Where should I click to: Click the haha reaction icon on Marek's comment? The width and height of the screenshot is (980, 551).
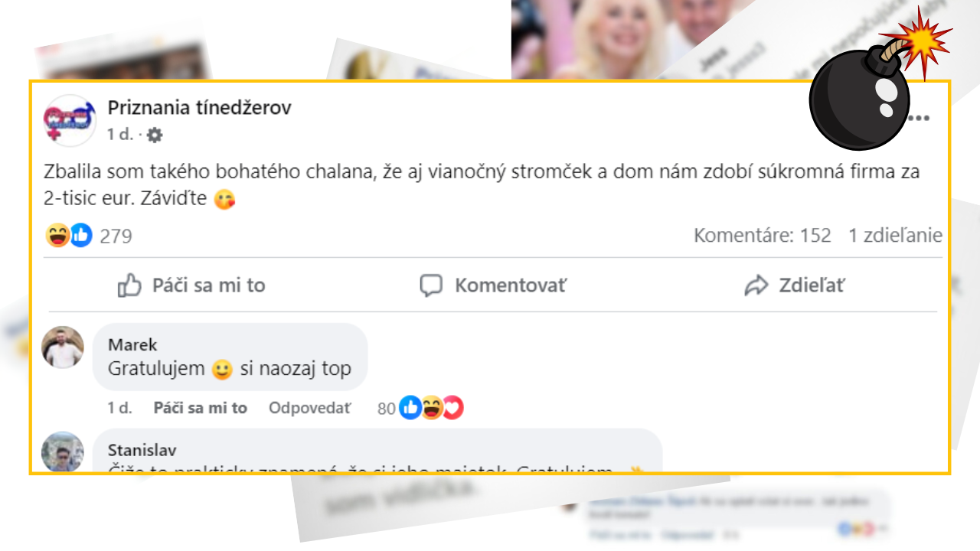pos(430,408)
